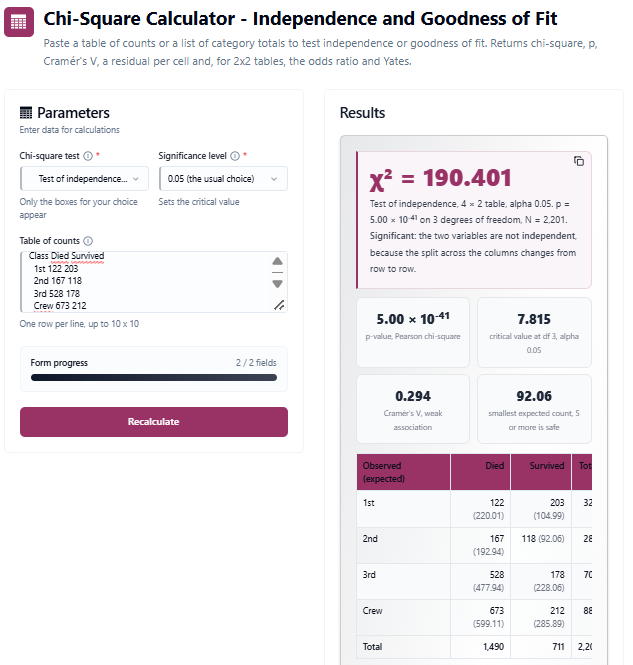The height and width of the screenshot is (665, 633).
Task: Click info icon beside Table of counts
Action: pos(88,241)
